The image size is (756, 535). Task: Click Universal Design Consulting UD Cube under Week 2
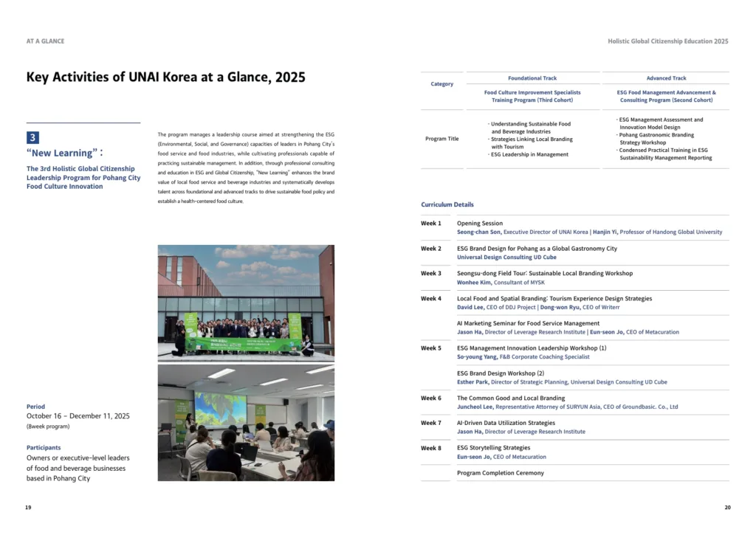tap(506, 258)
